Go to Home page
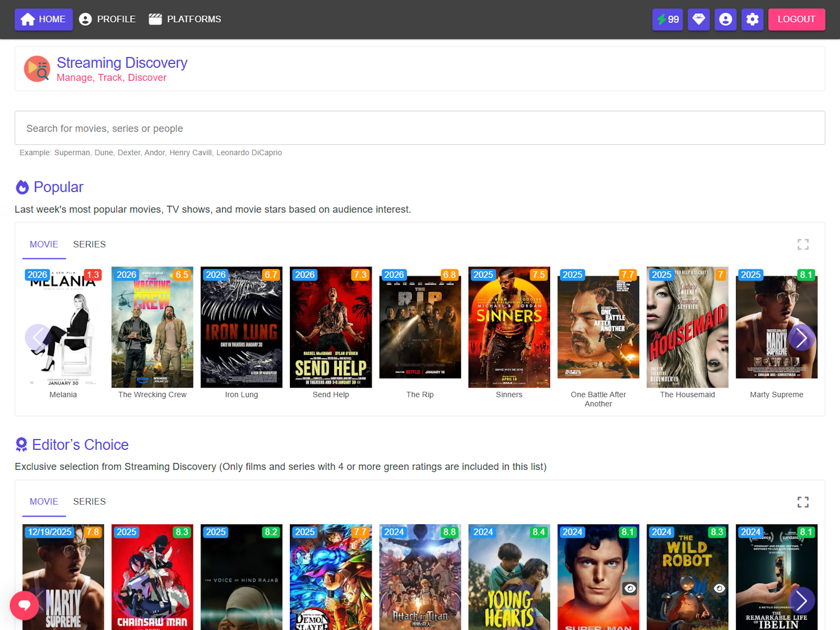The height and width of the screenshot is (630, 840). click(44, 19)
